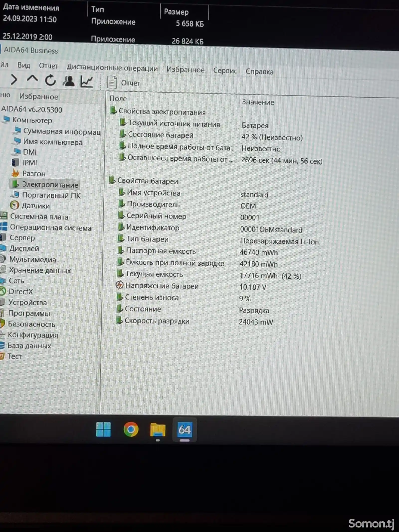
Task: Click the Значение column header
Action: click(x=258, y=102)
